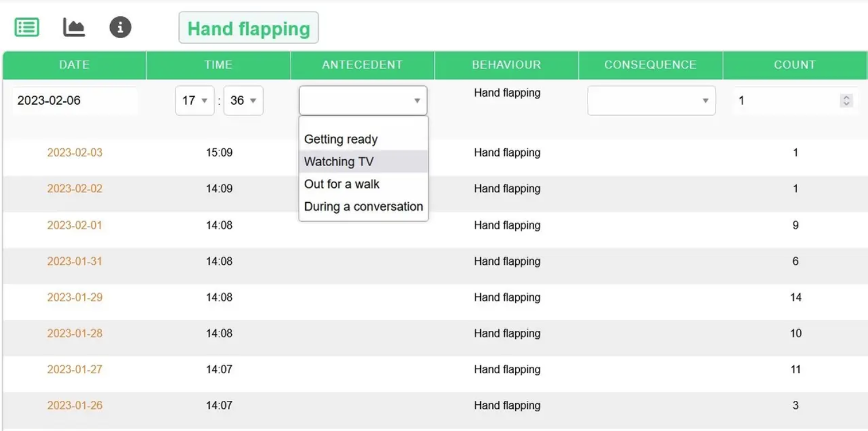Click the date field showing 2023-02-06
This screenshot has height=431, width=868.
point(75,100)
